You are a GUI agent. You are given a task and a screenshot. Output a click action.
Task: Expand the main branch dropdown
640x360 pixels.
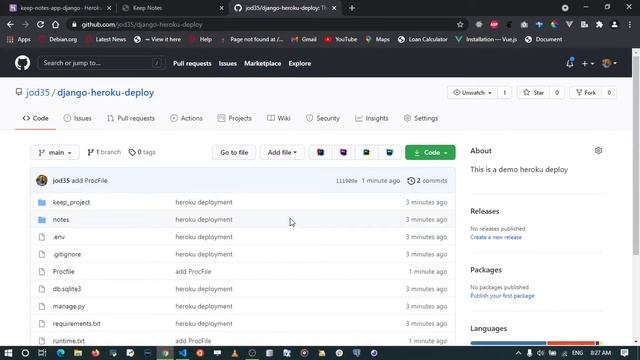pyautogui.click(x=55, y=152)
